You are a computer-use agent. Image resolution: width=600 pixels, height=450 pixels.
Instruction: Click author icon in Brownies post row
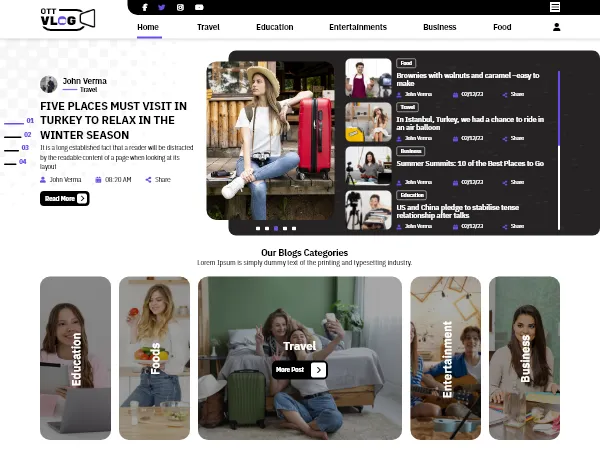click(399, 95)
